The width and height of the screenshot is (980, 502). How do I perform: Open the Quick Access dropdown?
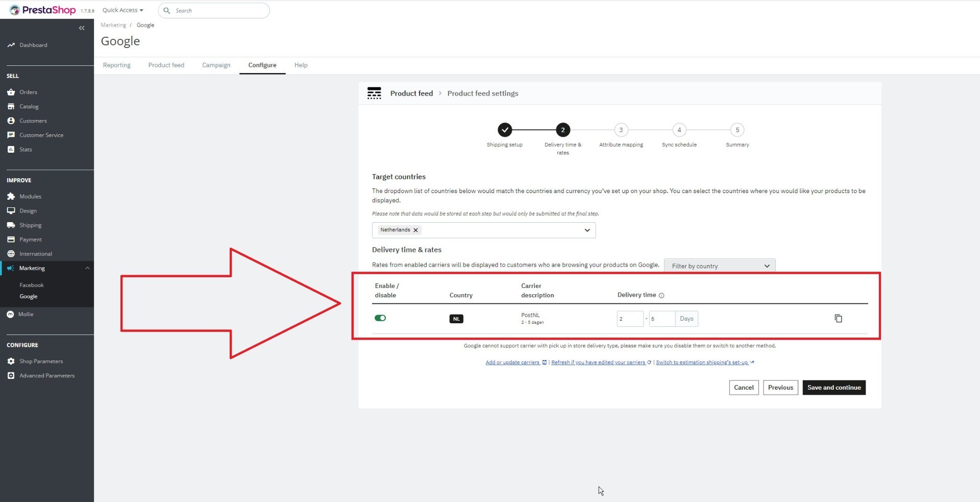pyautogui.click(x=122, y=10)
